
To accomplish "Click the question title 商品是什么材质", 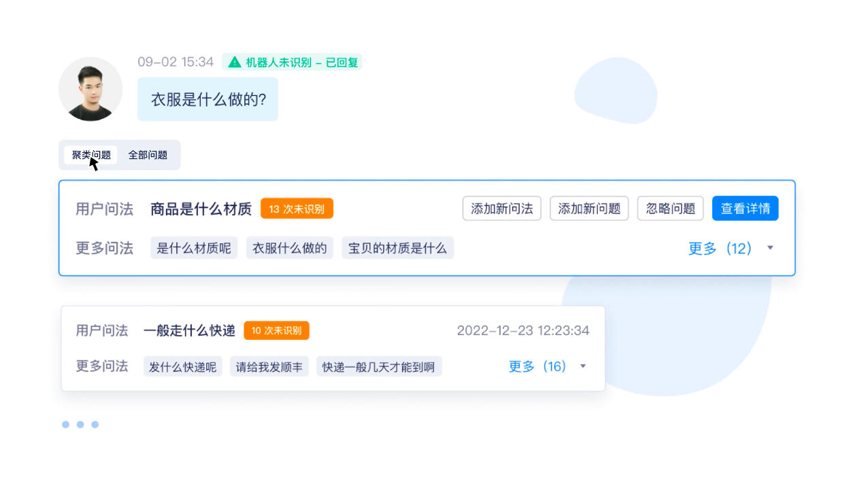I will [x=201, y=209].
